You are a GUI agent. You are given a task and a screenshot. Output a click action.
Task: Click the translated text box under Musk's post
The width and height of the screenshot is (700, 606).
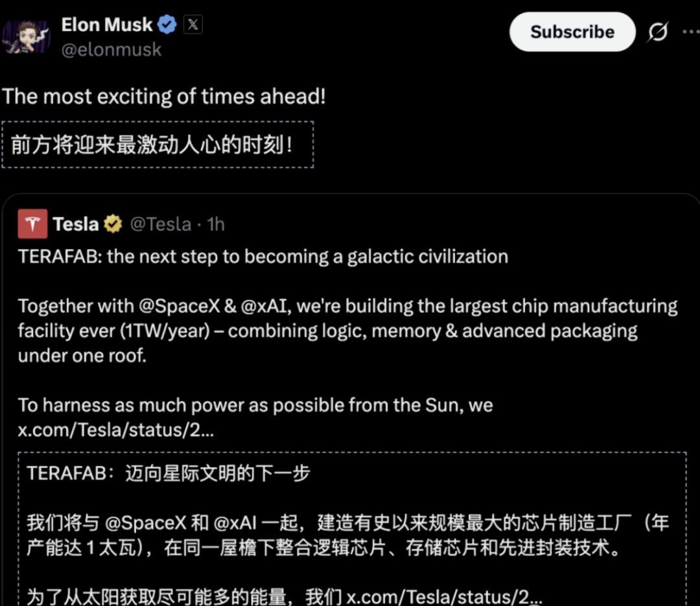click(x=157, y=145)
